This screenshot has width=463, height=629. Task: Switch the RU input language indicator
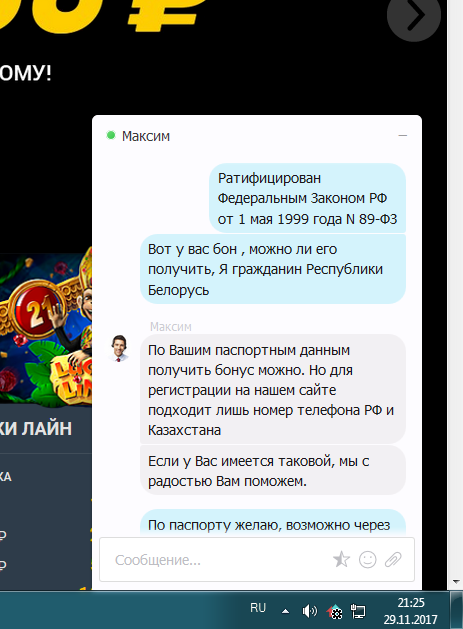tap(258, 608)
